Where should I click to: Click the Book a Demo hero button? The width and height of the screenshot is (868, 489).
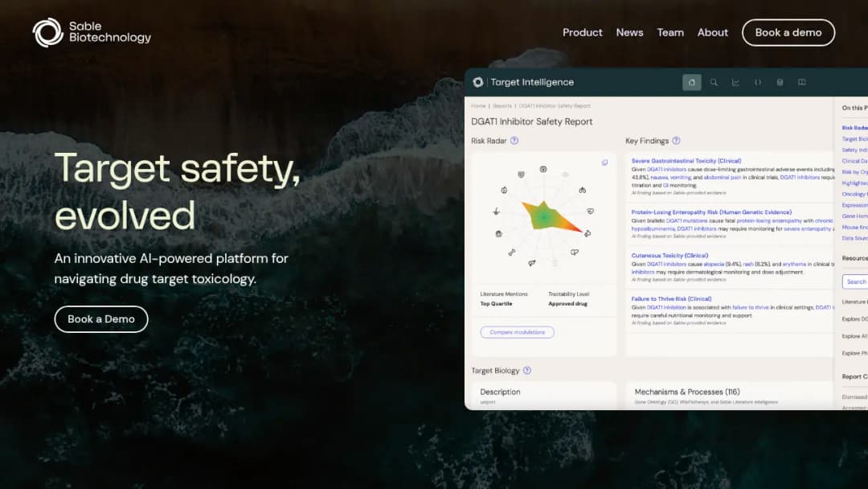[x=101, y=319]
